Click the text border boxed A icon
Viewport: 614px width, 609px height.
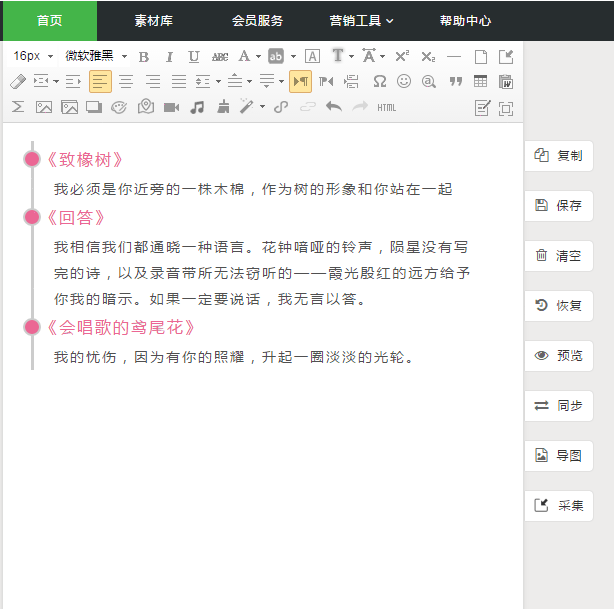point(312,56)
